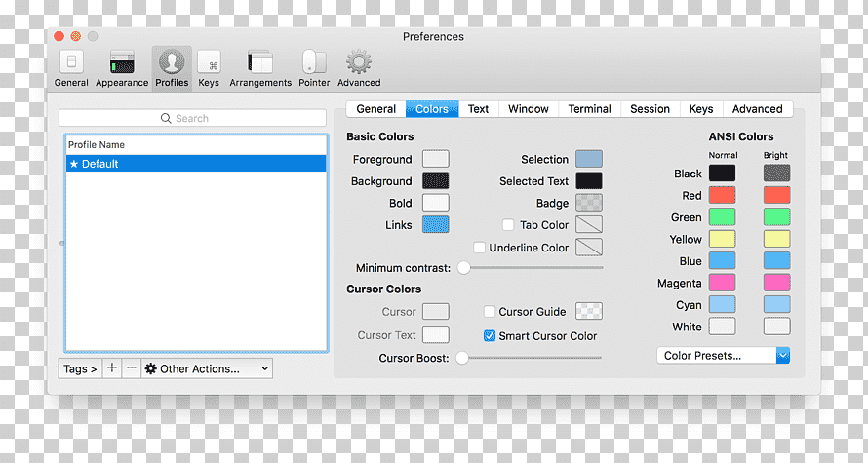
Task: Switch to the Colors tab
Action: [x=432, y=109]
